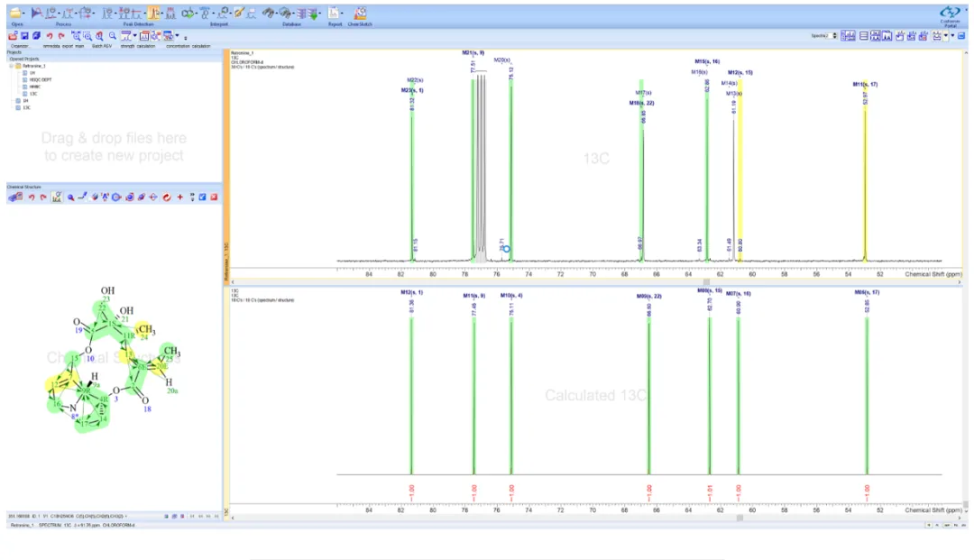The image size is (974, 560).
Task: Click the OH group labeled 23 in structure
Action: coord(107,290)
